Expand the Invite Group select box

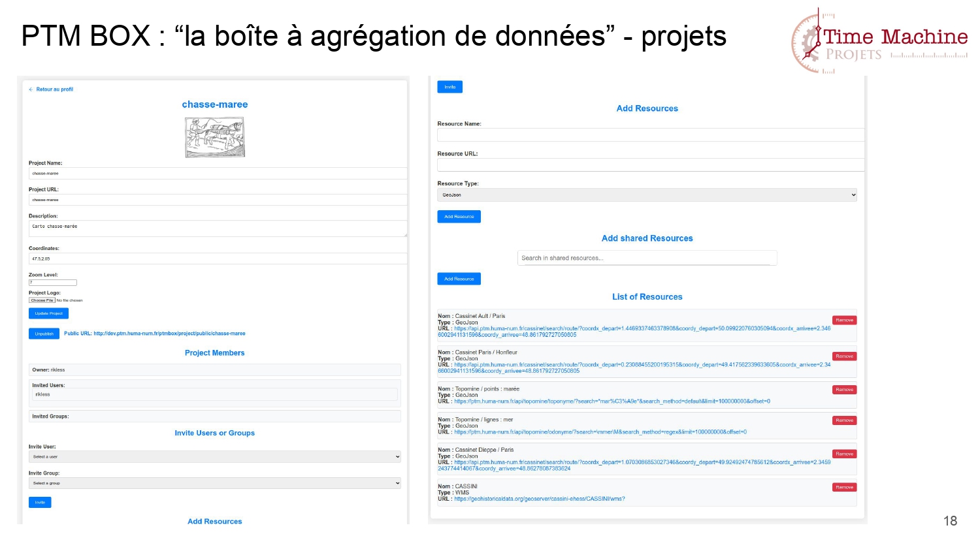coord(214,484)
